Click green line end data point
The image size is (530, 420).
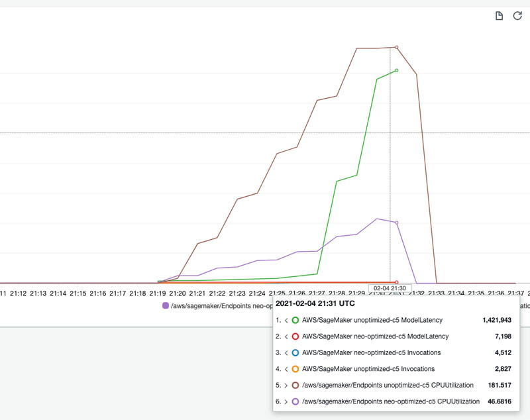[396, 70]
